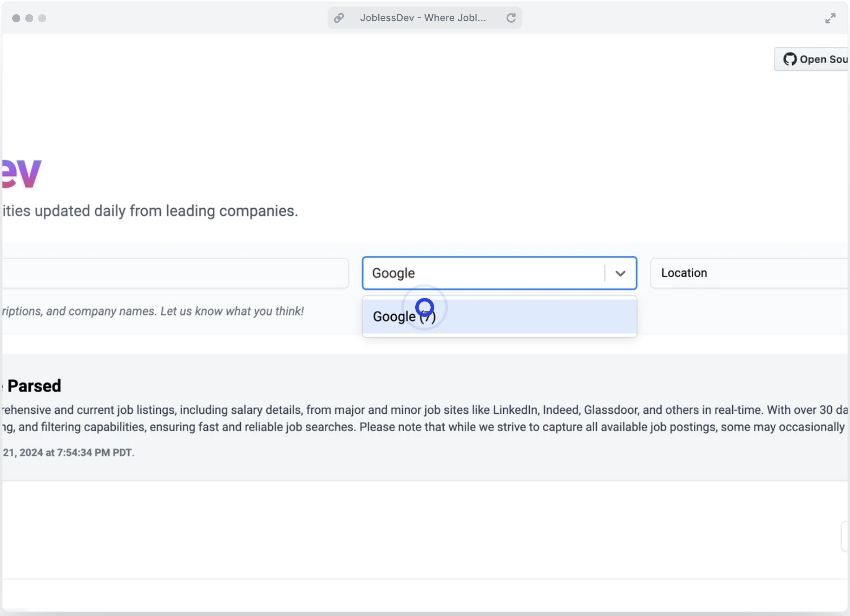Click the JoblessDev page title in address bar
This screenshot has height=616, width=850.
[423, 18]
